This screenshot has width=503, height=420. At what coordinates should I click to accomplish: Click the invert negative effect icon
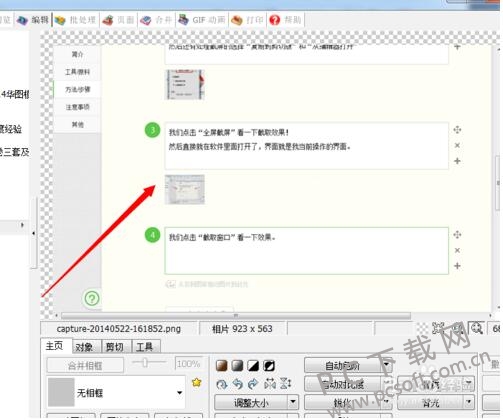tap(269, 366)
